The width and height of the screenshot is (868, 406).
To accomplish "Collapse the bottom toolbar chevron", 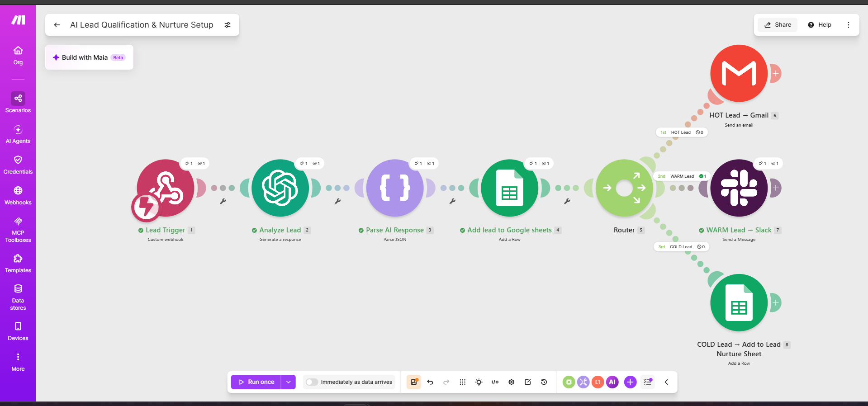I will (x=666, y=382).
